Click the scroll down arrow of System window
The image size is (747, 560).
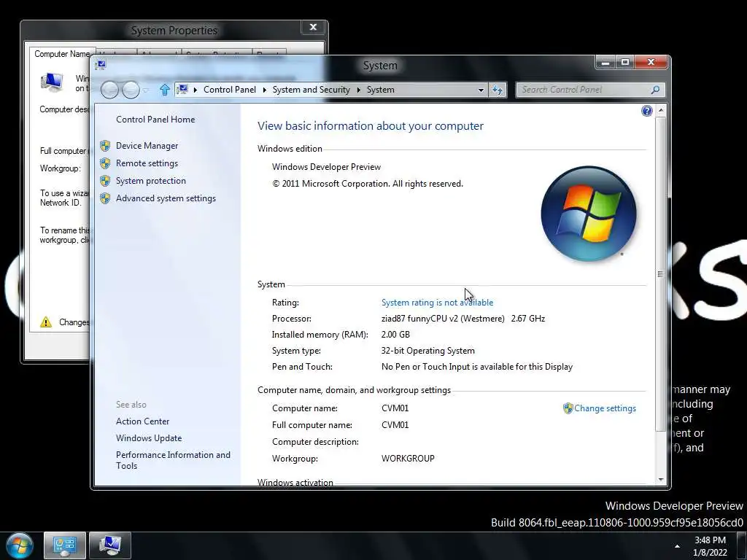tap(661, 480)
